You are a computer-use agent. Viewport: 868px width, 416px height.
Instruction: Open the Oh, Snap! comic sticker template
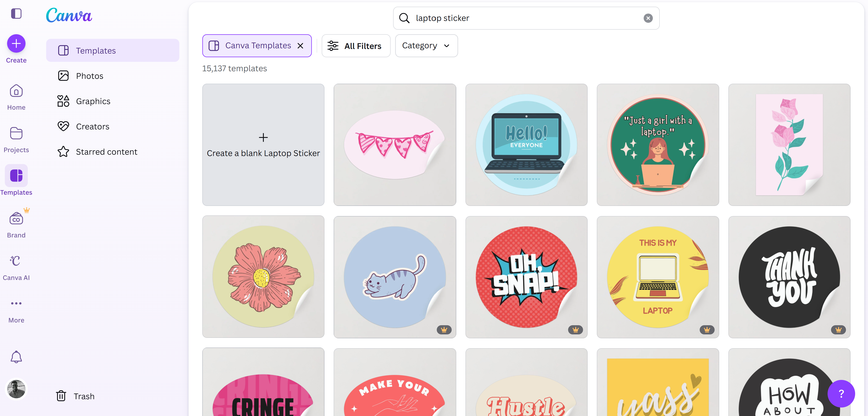[526, 277]
